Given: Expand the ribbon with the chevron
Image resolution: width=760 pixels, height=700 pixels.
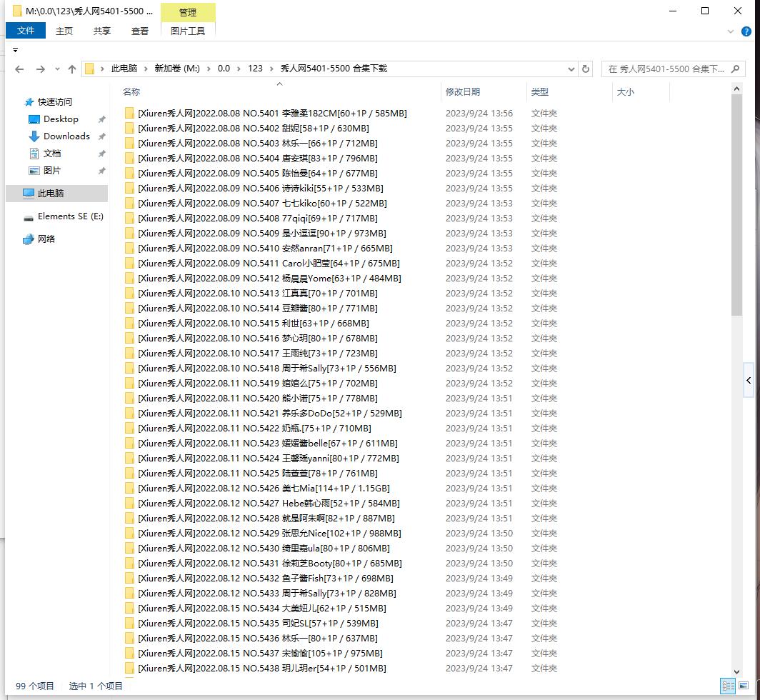Looking at the screenshot, I should point(731,31).
